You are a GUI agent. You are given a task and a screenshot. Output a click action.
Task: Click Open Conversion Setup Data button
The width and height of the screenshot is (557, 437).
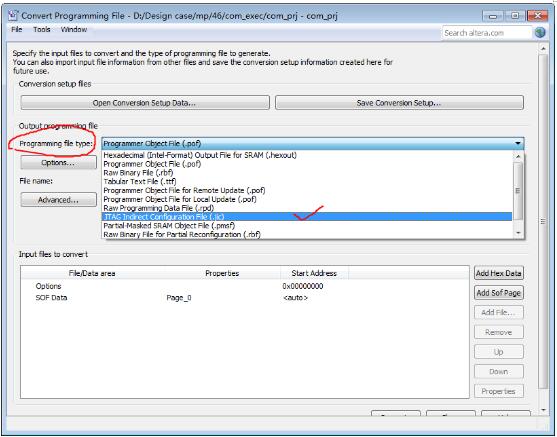145,103
